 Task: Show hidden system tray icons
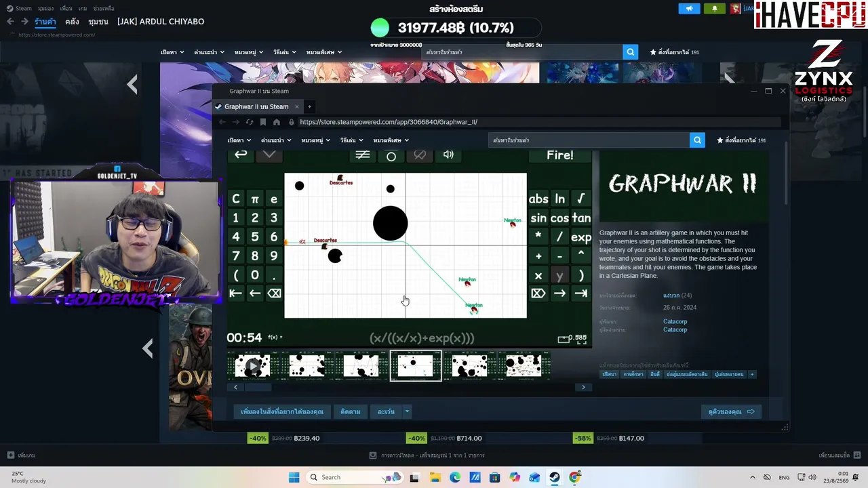[752, 477]
